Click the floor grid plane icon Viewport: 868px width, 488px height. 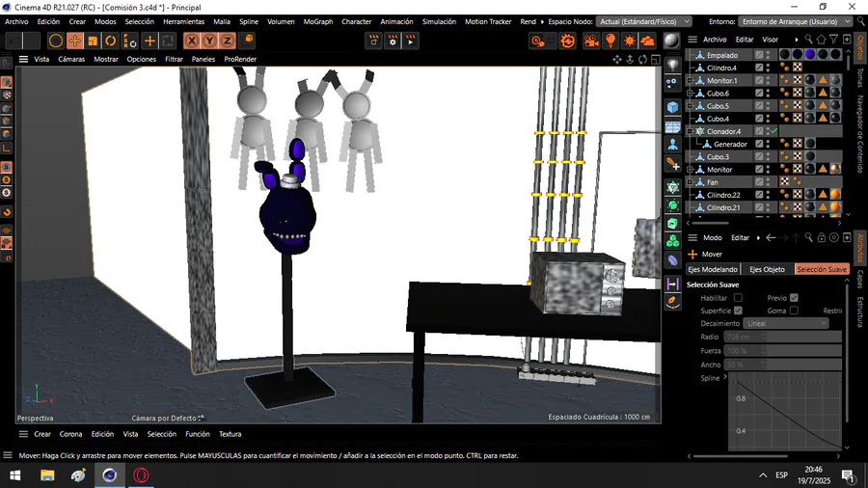pos(672,126)
